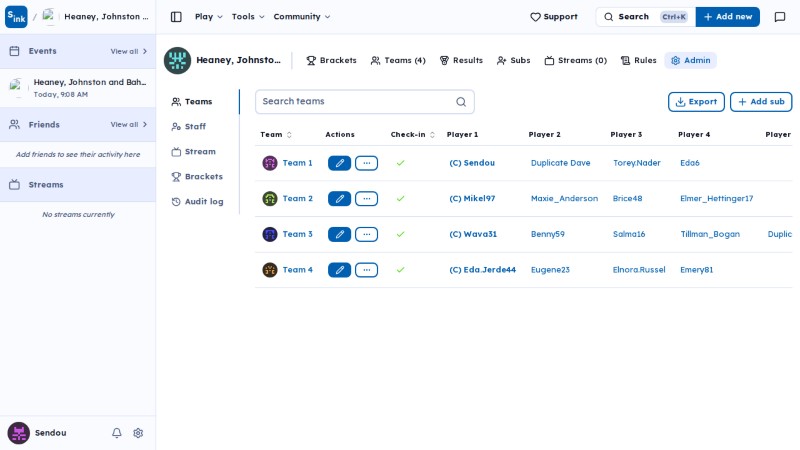Open the chat icon in top bar
Image resolution: width=800 pixels, height=450 pixels.
click(x=780, y=17)
